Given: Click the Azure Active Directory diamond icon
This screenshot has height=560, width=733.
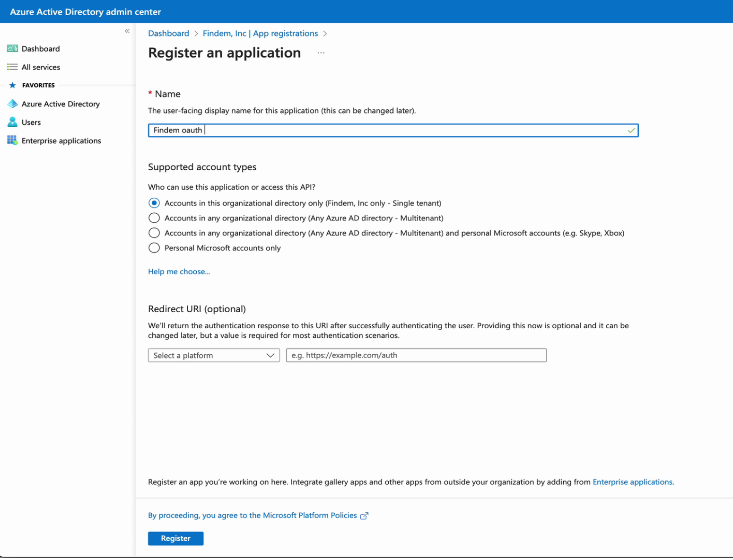Looking at the screenshot, I should tap(12, 104).
